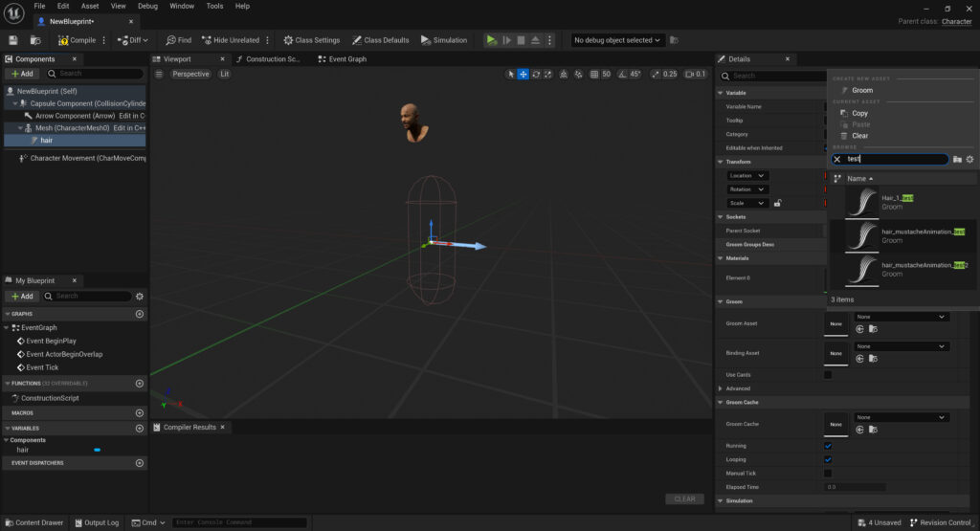Open asset picker settings gear icon

pyautogui.click(x=969, y=160)
